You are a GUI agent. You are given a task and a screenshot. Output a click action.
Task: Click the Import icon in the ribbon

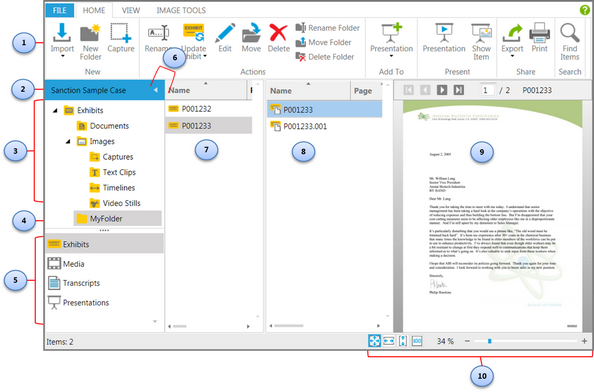click(62, 33)
